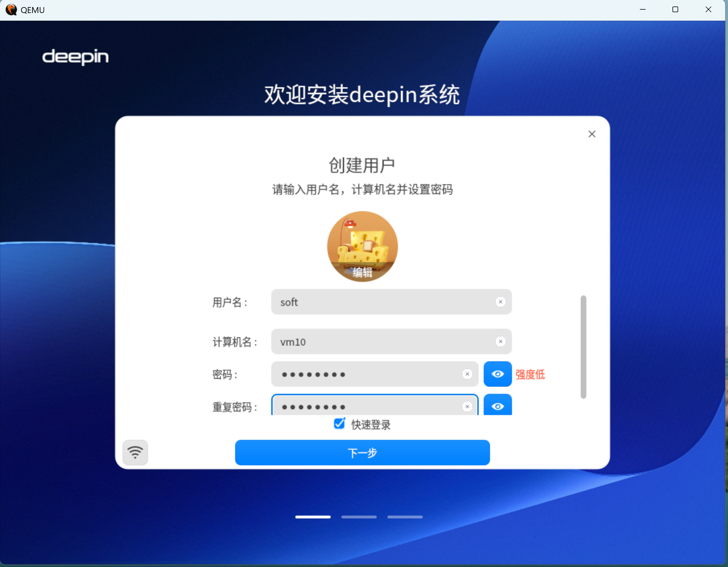
Task: Edit the user avatar image
Action: 362,246
